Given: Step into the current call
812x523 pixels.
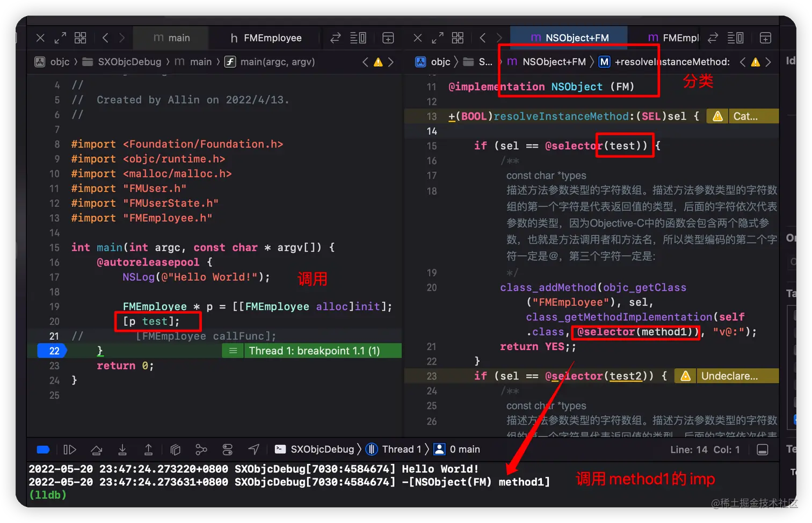Looking at the screenshot, I should (x=122, y=449).
